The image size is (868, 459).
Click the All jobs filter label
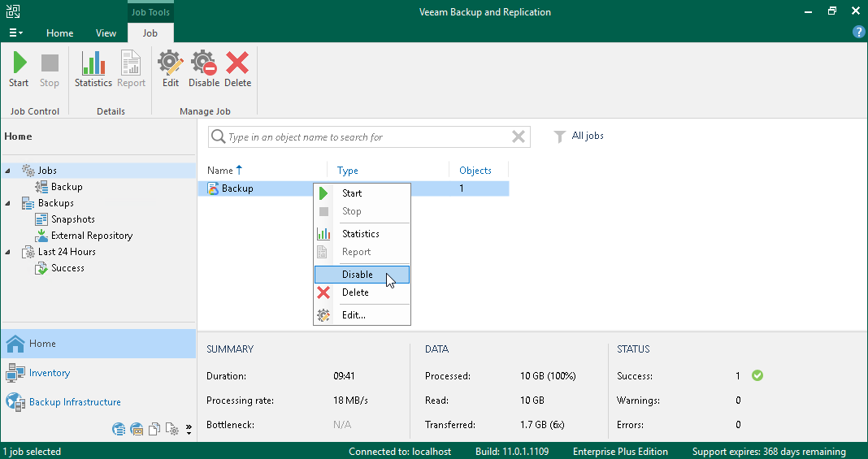tap(588, 136)
